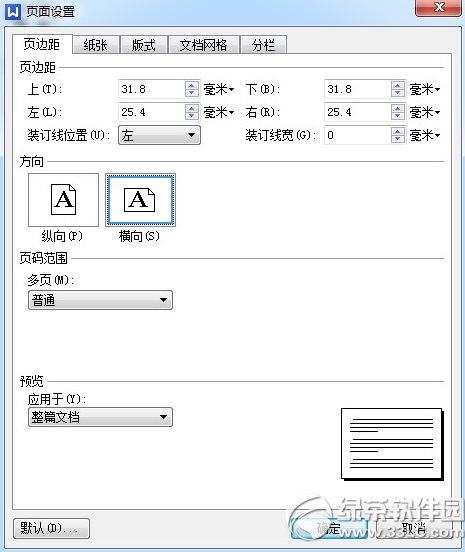Viewport: 465px width, 552px height.
Task: Expand the 应用于(Y) dropdown showing 整篇文档
Action: pos(100,417)
